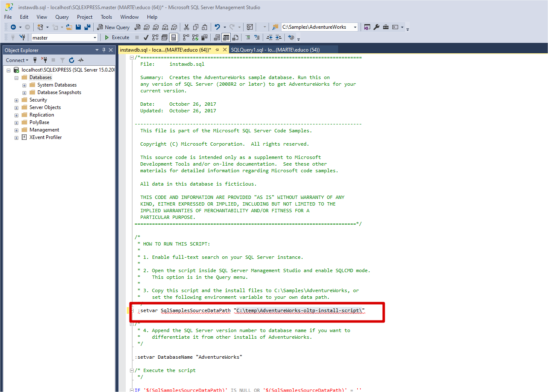The width and height of the screenshot is (548, 392).
Task: Expand the Management node
Action: tap(16, 130)
